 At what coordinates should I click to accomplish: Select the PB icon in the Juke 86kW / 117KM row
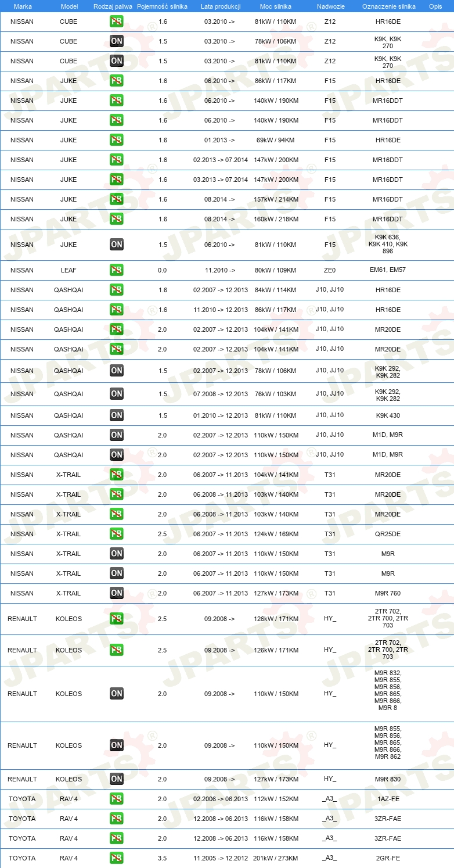click(x=117, y=81)
